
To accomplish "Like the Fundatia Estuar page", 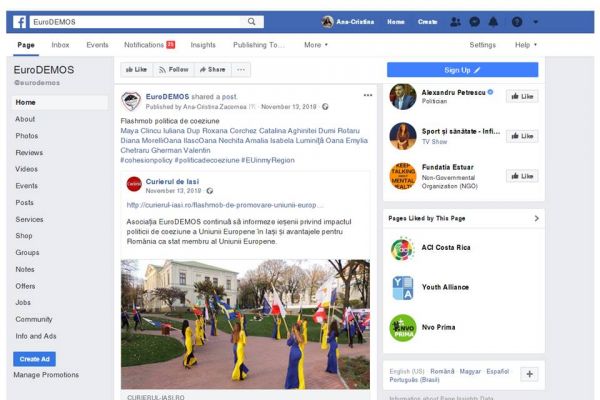I will click(522, 176).
